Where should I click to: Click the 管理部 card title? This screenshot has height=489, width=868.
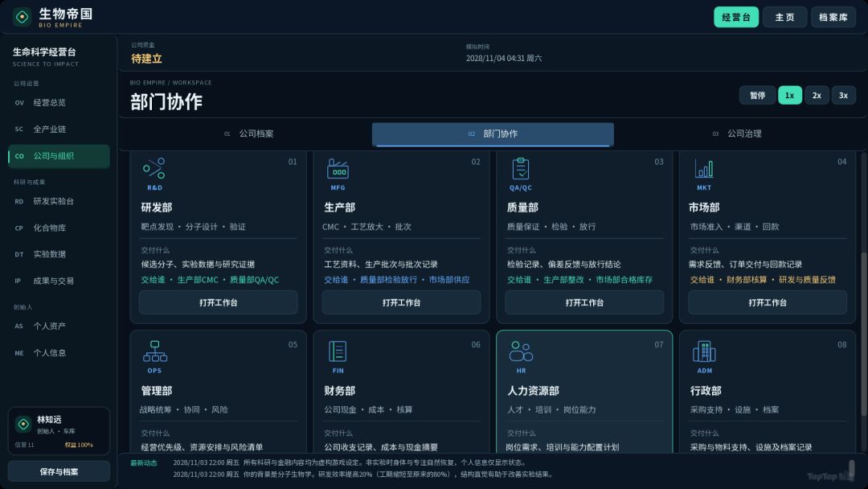[157, 391]
